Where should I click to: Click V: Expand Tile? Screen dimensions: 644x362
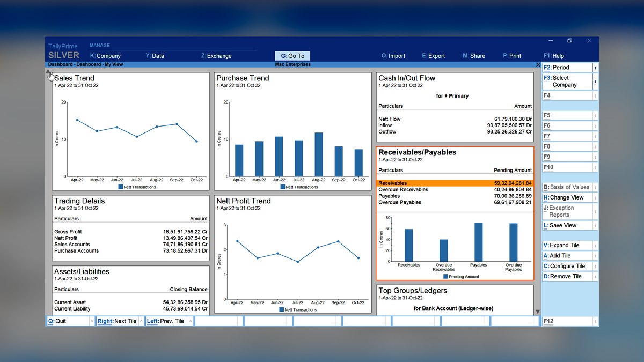(568, 245)
